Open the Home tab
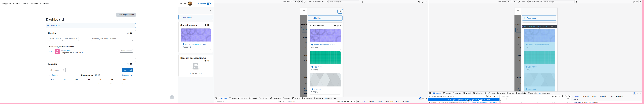The height and width of the screenshot is (104, 644). (26, 4)
